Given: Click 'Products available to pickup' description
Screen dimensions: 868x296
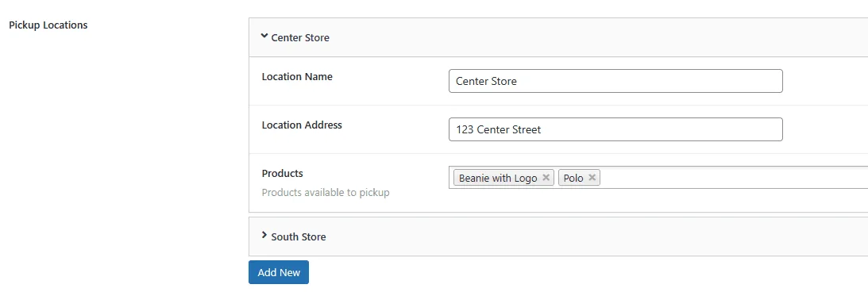Looking at the screenshot, I should tap(326, 193).
